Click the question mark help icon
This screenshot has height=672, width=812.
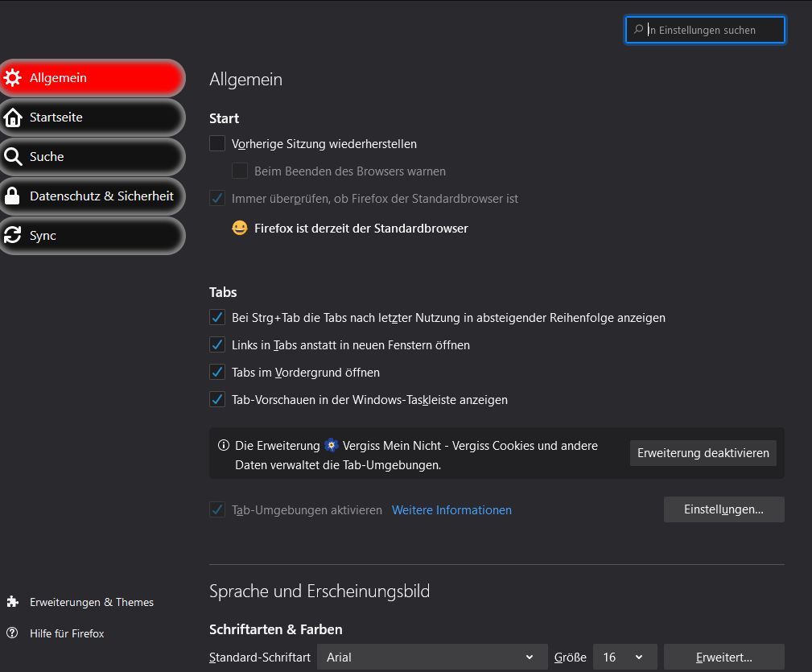click(12, 633)
